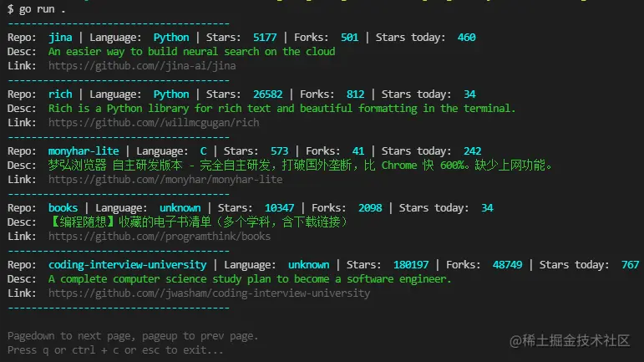Click jina's stars today value 460

pyautogui.click(x=467, y=38)
